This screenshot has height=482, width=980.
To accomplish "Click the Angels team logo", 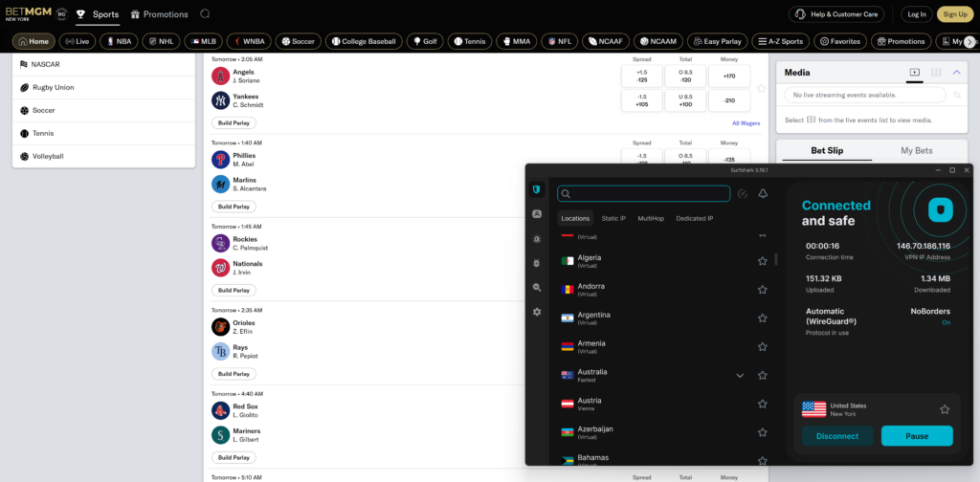I will coord(221,77).
